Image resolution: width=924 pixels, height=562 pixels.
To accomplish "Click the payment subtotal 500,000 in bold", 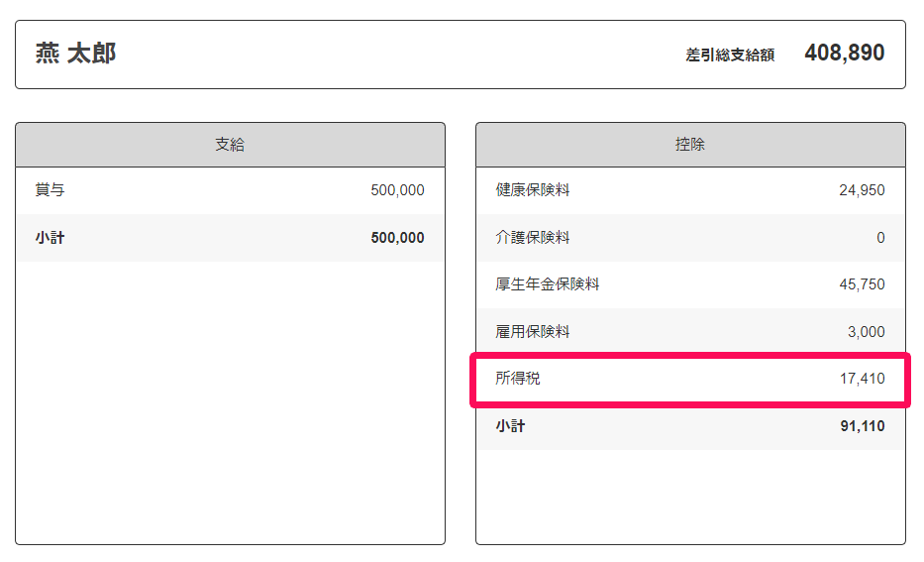I will coord(397,238).
